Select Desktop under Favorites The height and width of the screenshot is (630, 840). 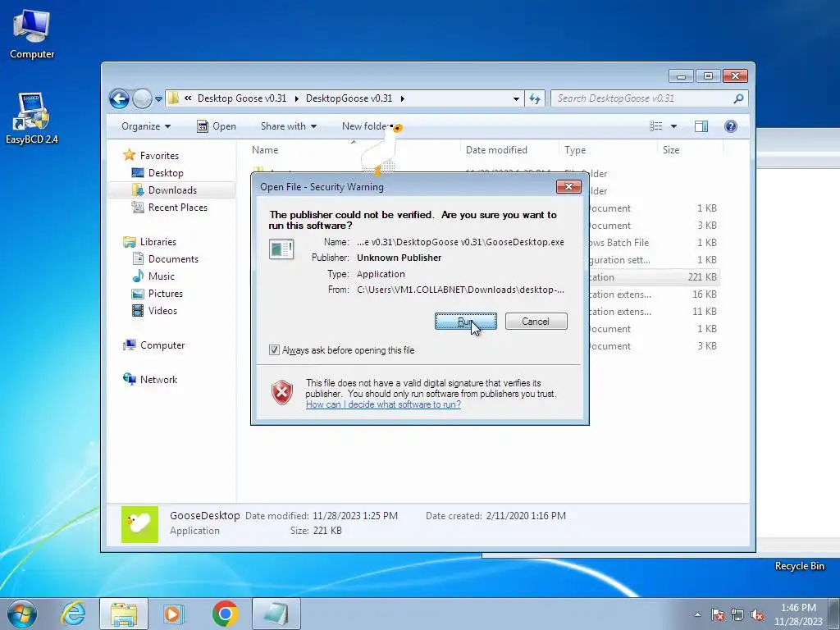click(x=166, y=173)
